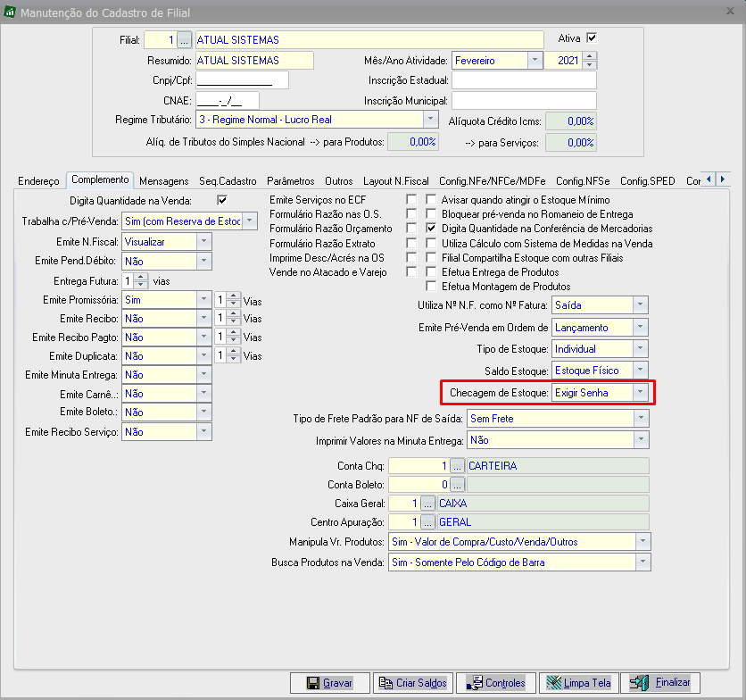The image size is (746, 700).
Task: Switch to the Layout N.Fiscal tab
Action: click(396, 181)
